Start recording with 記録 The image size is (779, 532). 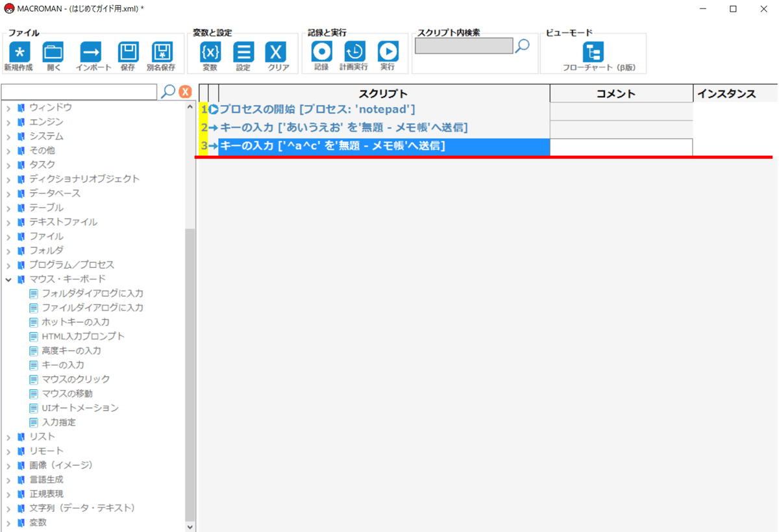pyautogui.click(x=321, y=56)
